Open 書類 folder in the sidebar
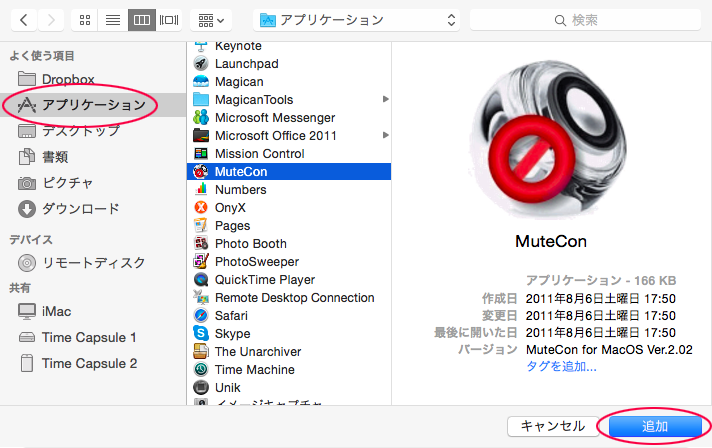The width and height of the screenshot is (712, 448). [x=93, y=157]
